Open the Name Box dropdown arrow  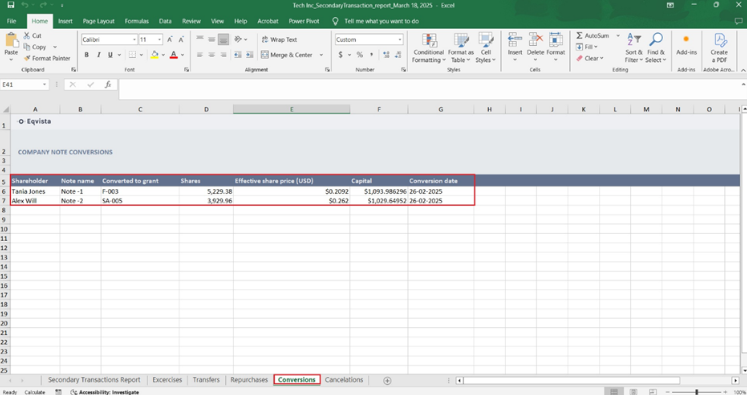[44, 84]
